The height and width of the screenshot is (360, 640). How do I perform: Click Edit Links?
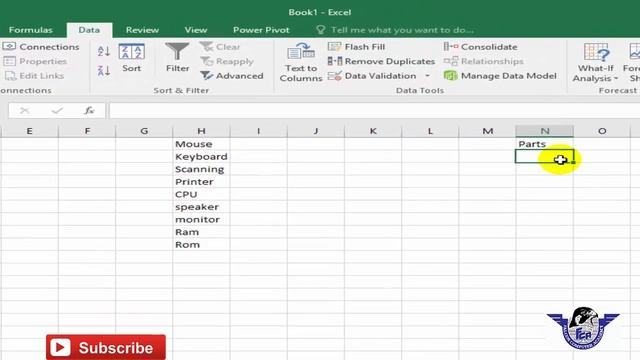click(x=34, y=76)
